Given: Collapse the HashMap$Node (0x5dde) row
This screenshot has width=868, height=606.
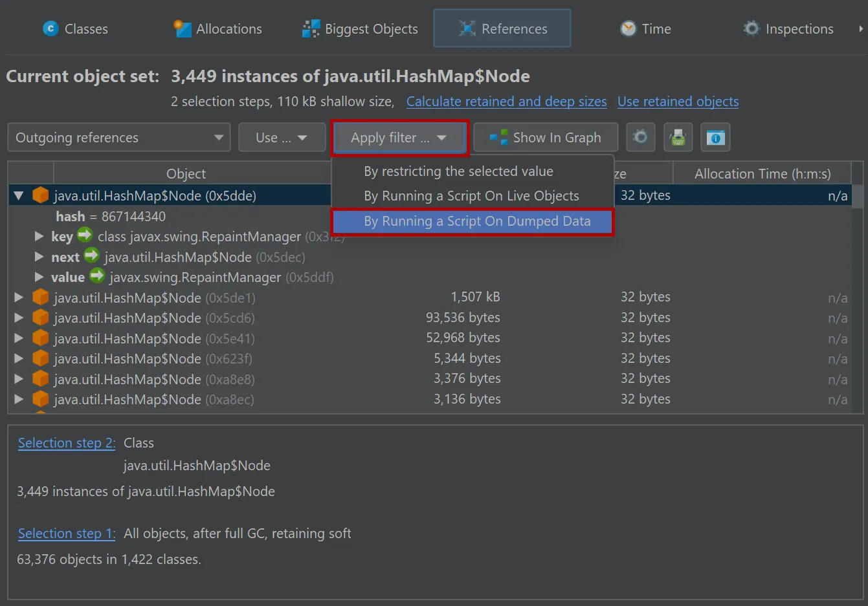Looking at the screenshot, I should (x=19, y=195).
